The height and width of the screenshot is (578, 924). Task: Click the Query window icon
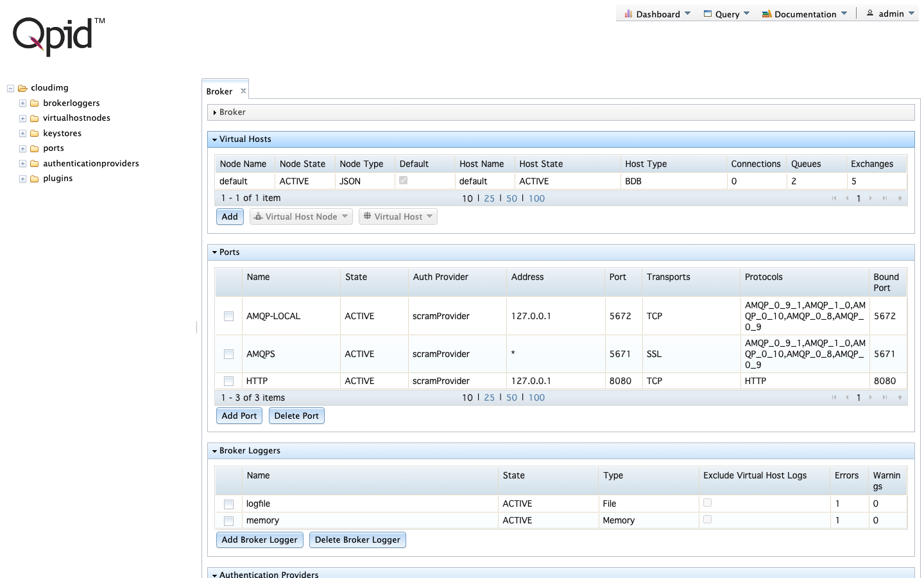pyautogui.click(x=708, y=13)
